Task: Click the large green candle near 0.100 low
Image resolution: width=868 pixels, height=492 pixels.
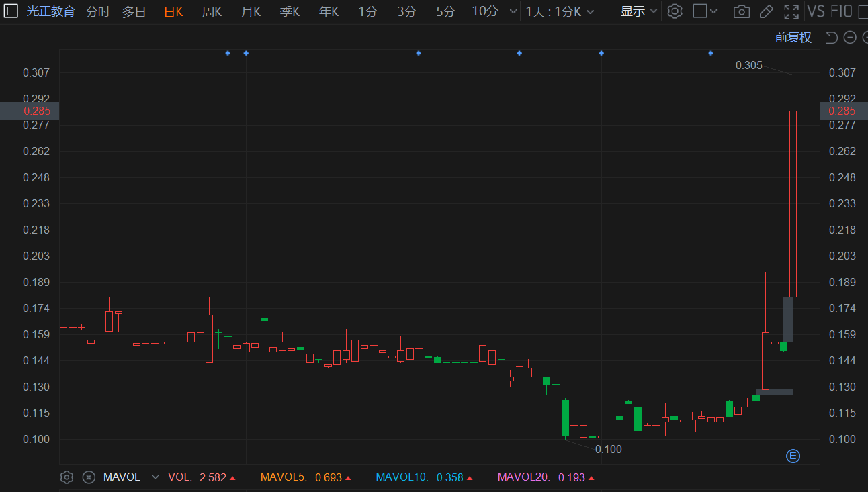Action: click(566, 418)
